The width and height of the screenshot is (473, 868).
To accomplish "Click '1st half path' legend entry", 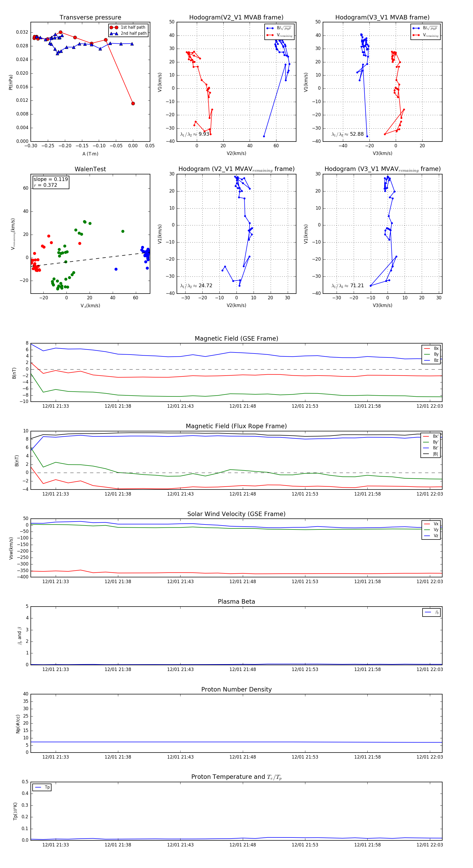I will [128, 27].
